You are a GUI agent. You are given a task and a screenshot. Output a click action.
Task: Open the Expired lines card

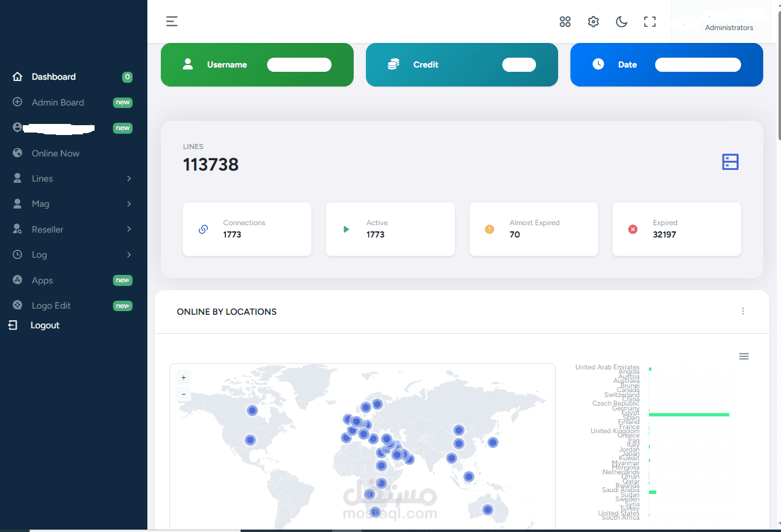click(x=677, y=229)
